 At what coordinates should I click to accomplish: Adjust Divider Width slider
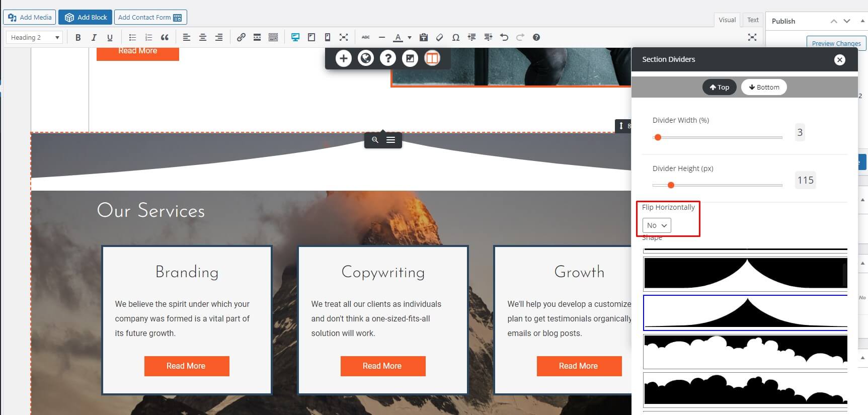[x=718, y=137]
